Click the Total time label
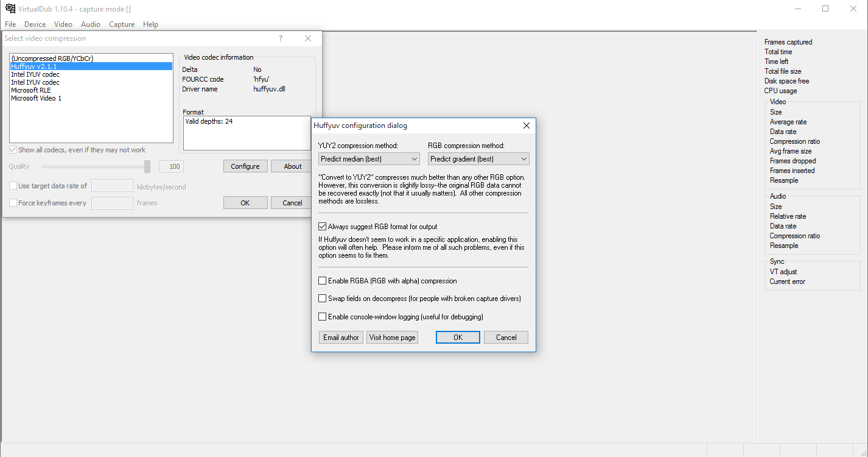Image resolution: width=868 pixels, height=457 pixels. click(779, 52)
